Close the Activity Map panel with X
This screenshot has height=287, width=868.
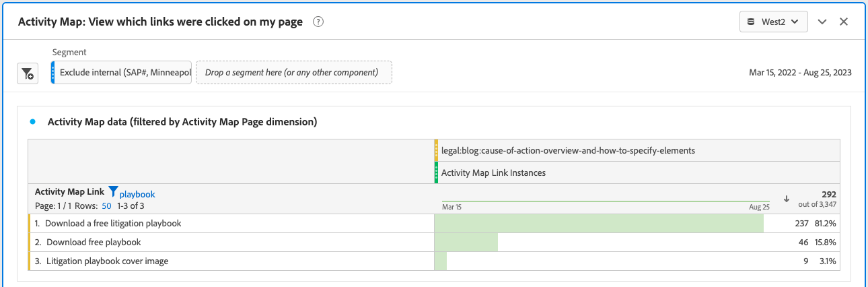pyautogui.click(x=844, y=22)
